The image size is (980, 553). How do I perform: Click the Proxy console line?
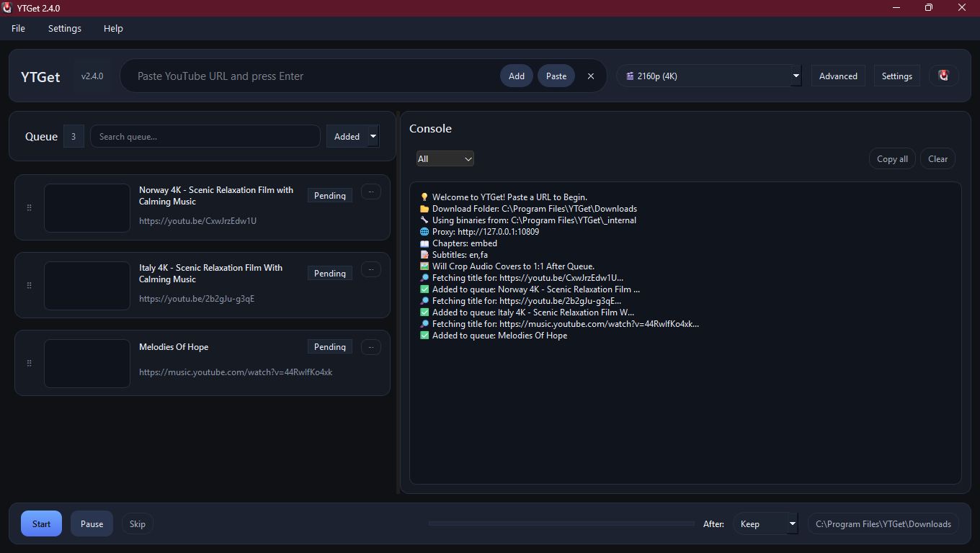coord(479,232)
